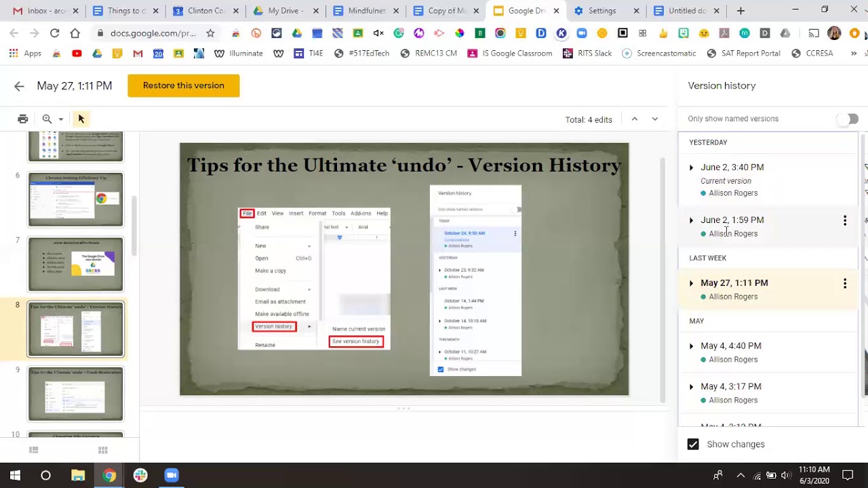Open the IS Google Classroom bookmark
The width and height of the screenshot is (868, 488).
[x=510, y=54]
